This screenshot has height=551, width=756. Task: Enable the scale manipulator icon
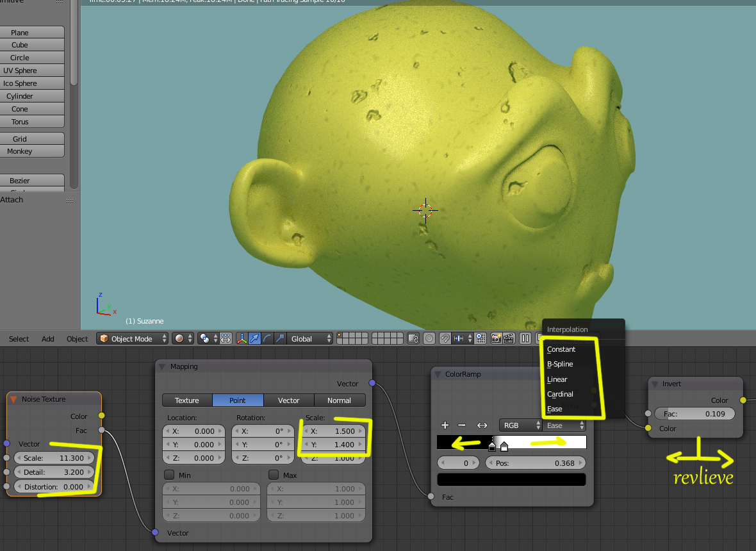click(x=279, y=338)
